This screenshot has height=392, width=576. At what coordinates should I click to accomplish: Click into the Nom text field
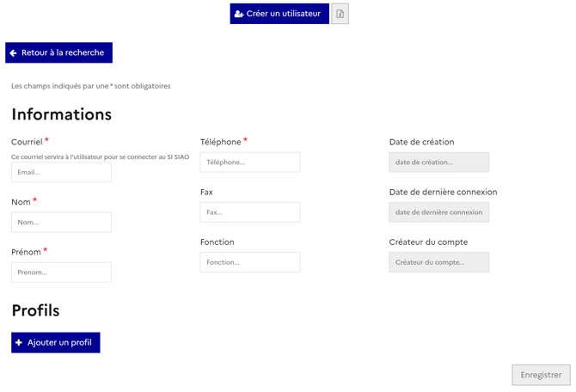(61, 222)
